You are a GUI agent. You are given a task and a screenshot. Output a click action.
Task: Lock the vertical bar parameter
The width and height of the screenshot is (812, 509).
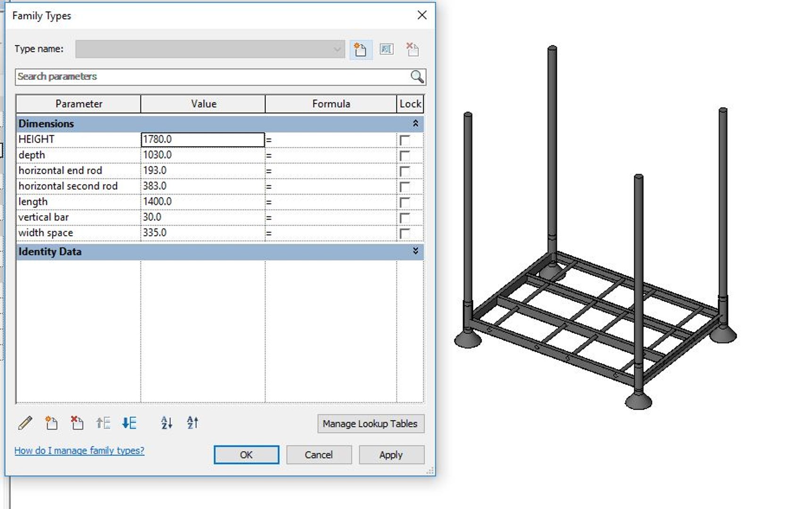point(405,218)
